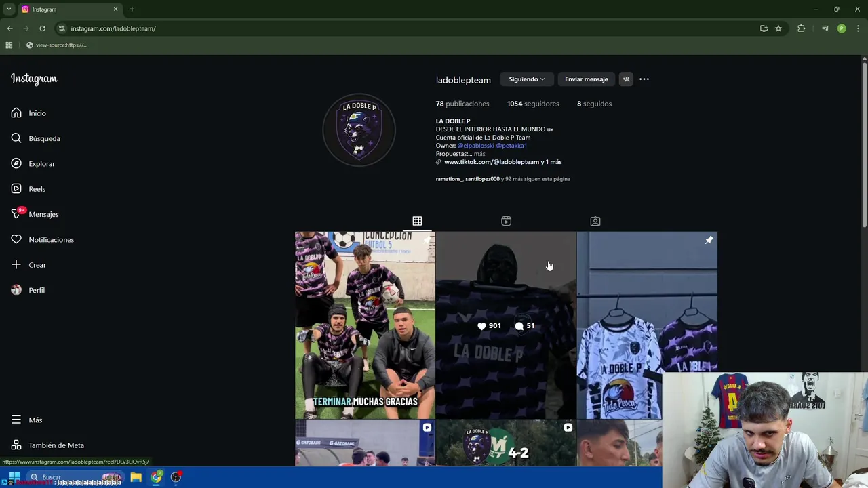Open 8 seguidos list
Screen dimensions: 868x488
tap(594, 104)
